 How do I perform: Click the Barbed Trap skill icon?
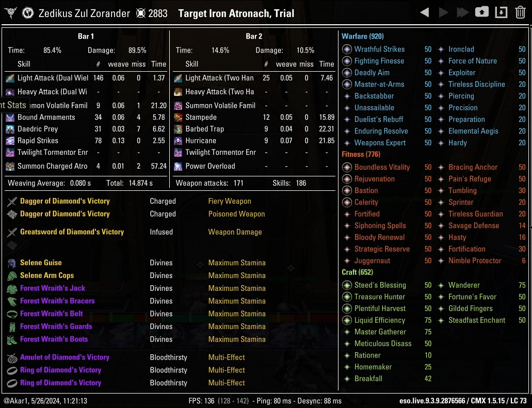178,129
